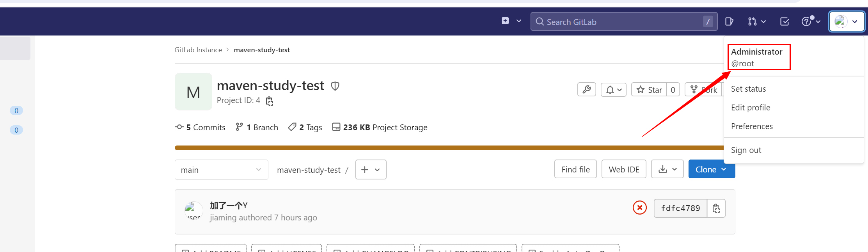868x252 pixels.
Task: Click the Search GitLab input field
Action: (x=623, y=21)
